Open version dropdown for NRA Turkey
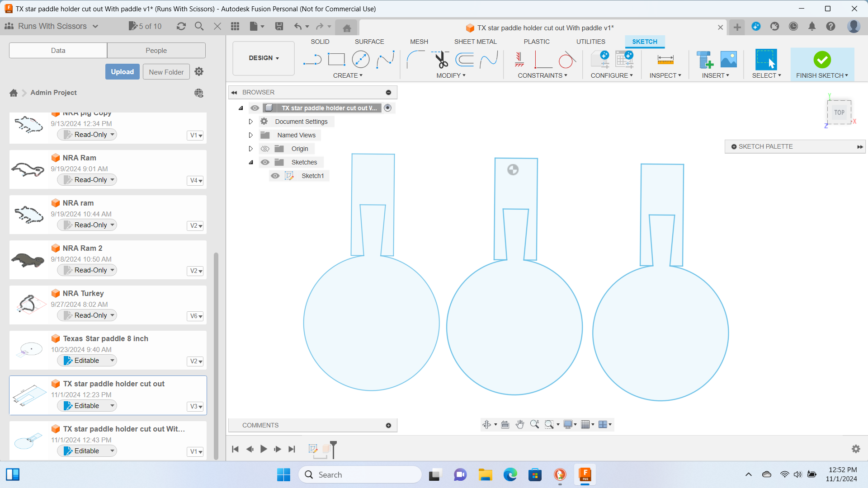 196,316
